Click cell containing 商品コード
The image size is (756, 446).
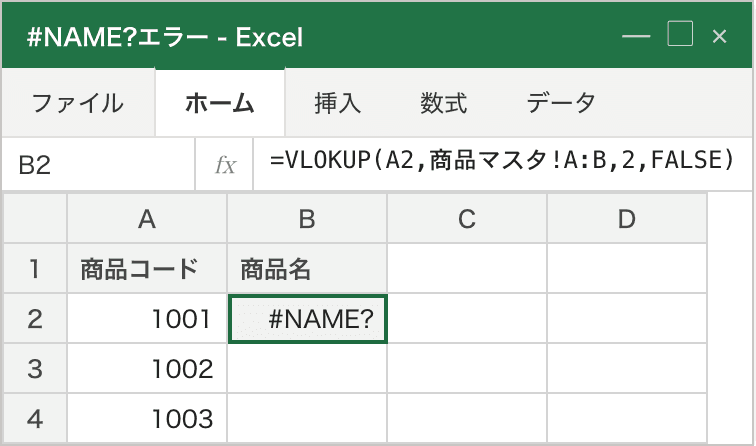pos(147,269)
